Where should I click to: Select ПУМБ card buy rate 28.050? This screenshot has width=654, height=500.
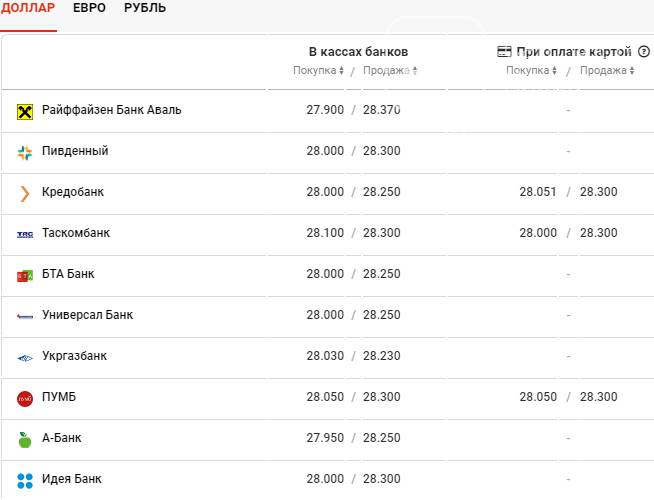538,397
